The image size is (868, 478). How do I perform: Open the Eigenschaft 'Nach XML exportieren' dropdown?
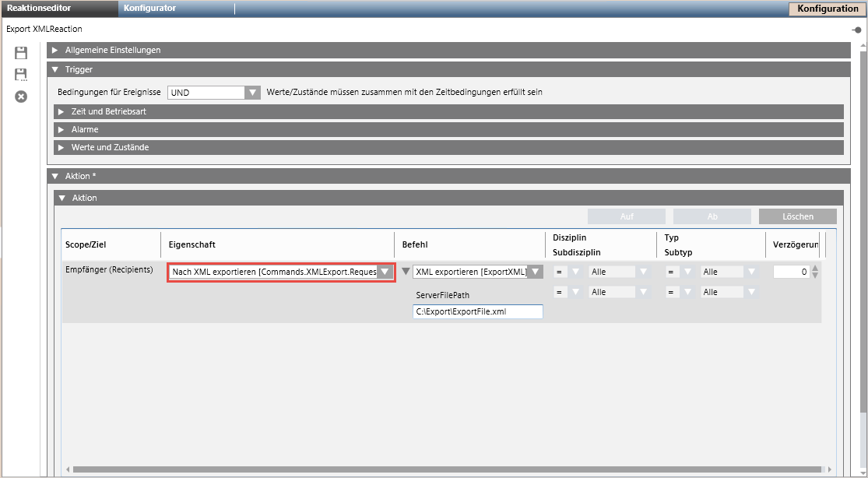point(385,272)
